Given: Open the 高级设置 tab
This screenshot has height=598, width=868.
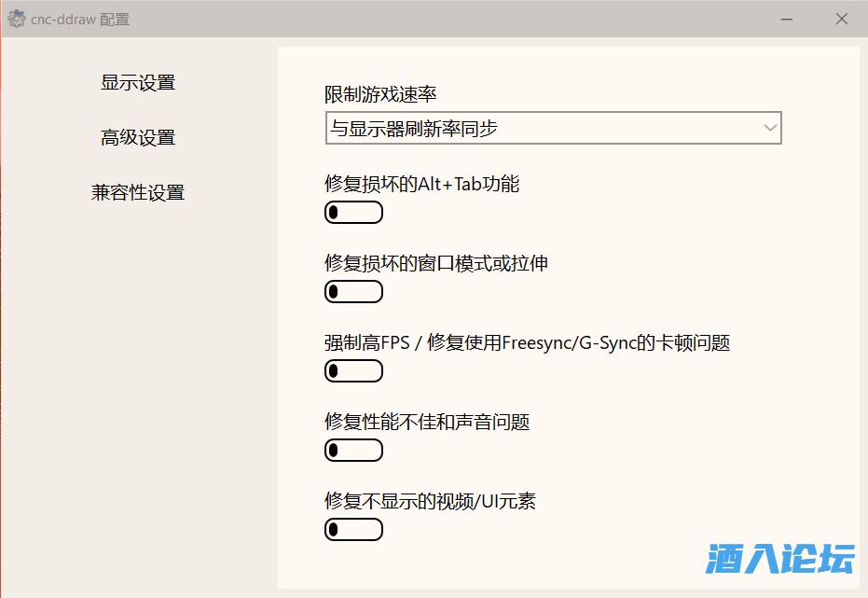Looking at the screenshot, I should coord(138,137).
